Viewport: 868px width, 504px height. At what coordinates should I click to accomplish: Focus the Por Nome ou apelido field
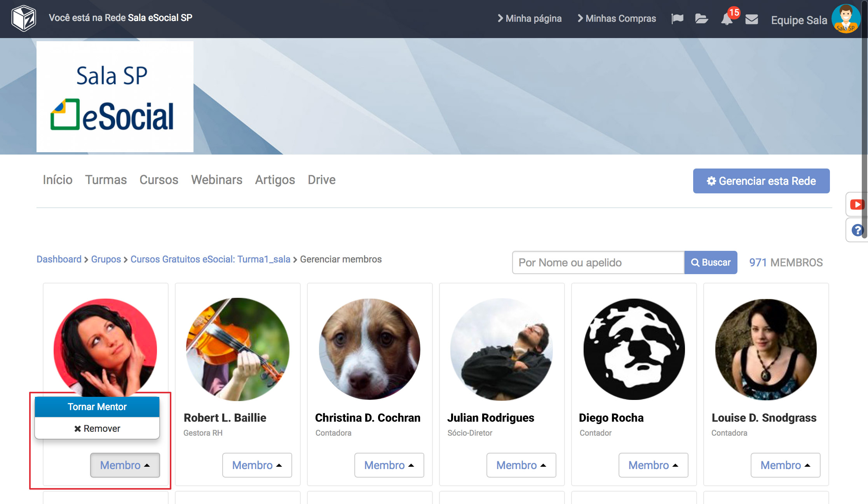(x=598, y=262)
